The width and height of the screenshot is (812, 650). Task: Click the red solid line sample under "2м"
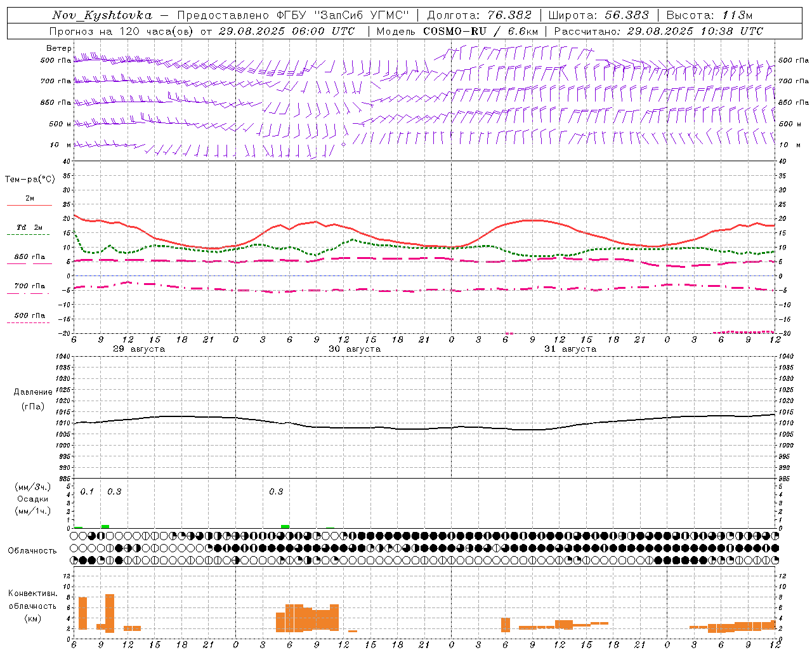pos(29,206)
